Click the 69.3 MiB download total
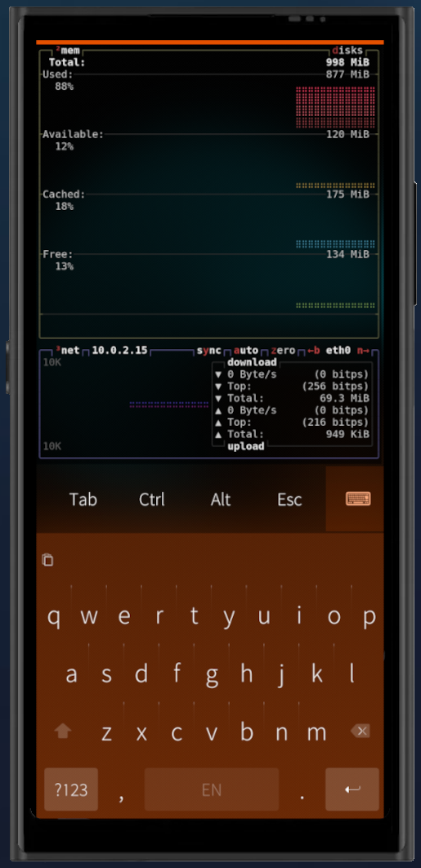421x868 pixels. click(x=344, y=399)
